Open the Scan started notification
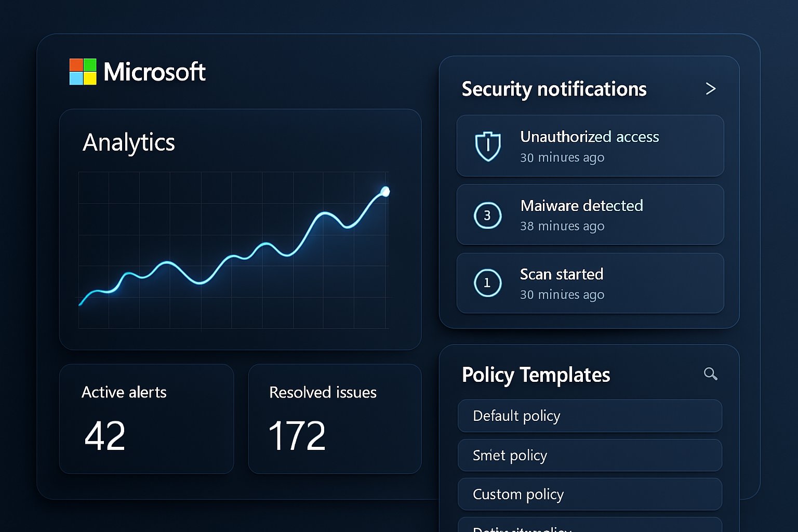Viewport: 798px width, 532px height. 590,283
